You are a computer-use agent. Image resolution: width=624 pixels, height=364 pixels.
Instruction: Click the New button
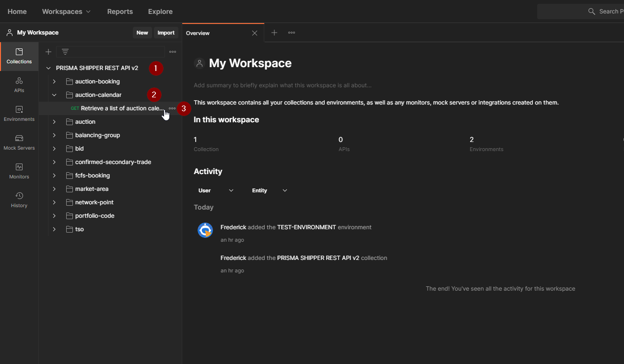click(x=142, y=33)
